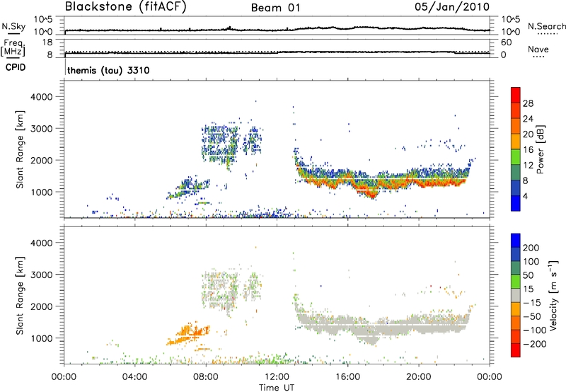Click the gray ground-scatter band in velocity panel

tap(383, 326)
